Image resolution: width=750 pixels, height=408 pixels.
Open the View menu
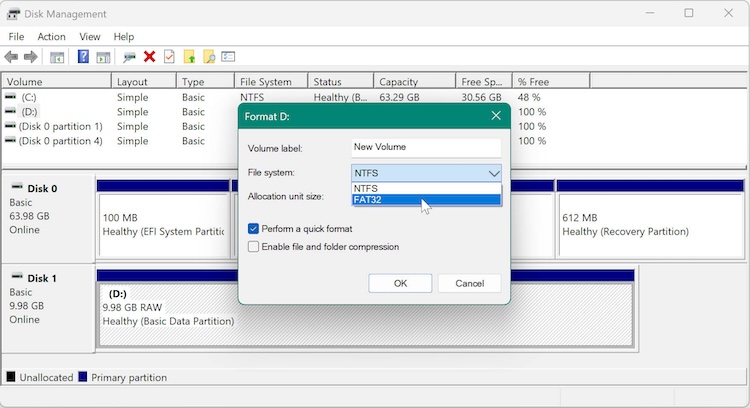point(89,37)
